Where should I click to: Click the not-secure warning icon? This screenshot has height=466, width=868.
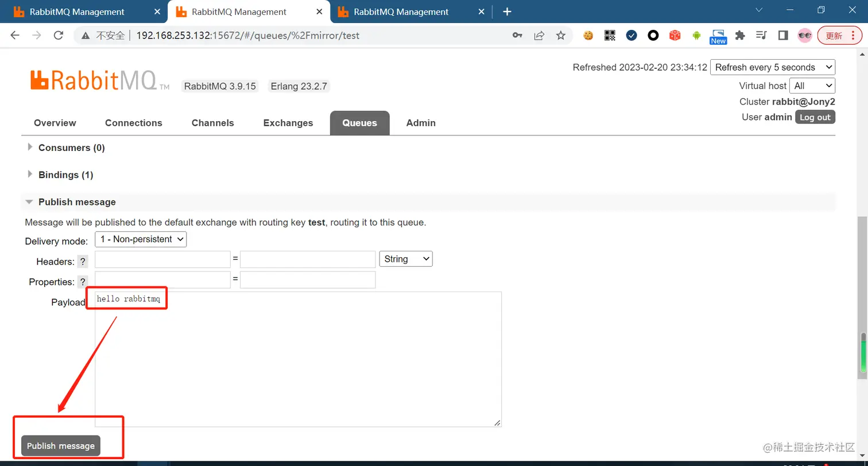pyautogui.click(x=86, y=36)
